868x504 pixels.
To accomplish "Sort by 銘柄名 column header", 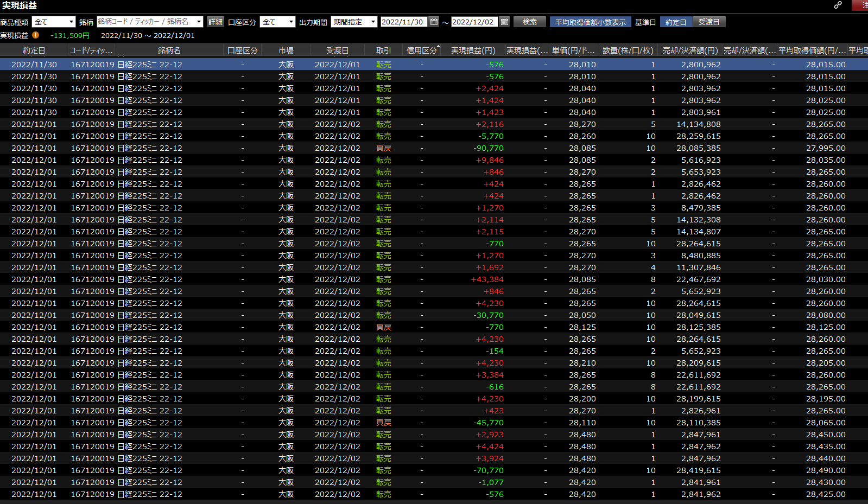I will pyautogui.click(x=169, y=50).
